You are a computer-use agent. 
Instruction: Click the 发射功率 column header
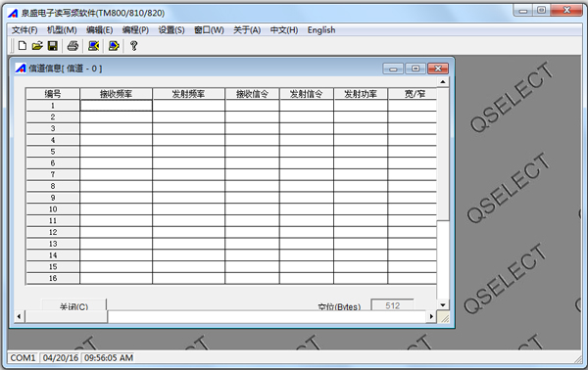[x=361, y=94]
